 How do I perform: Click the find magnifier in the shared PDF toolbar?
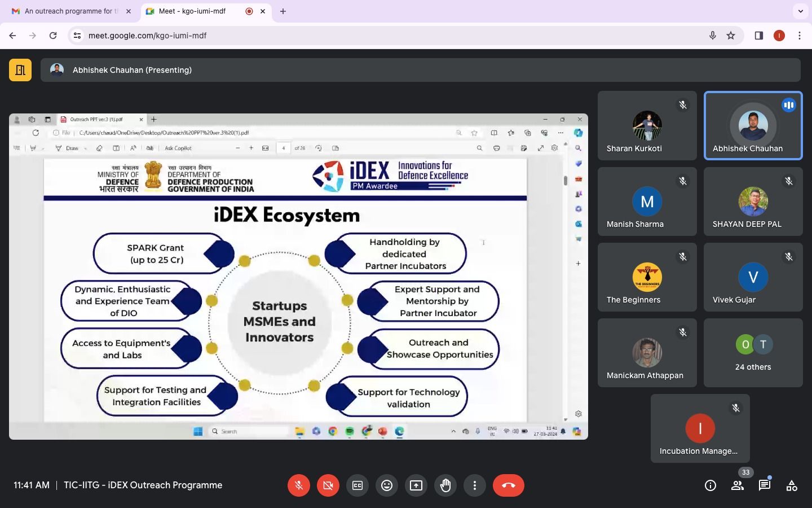click(x=479, y=148)
